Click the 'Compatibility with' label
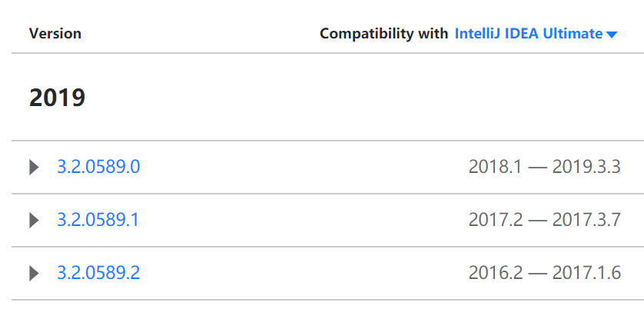The image size is (644, 309). coord(383,34)
